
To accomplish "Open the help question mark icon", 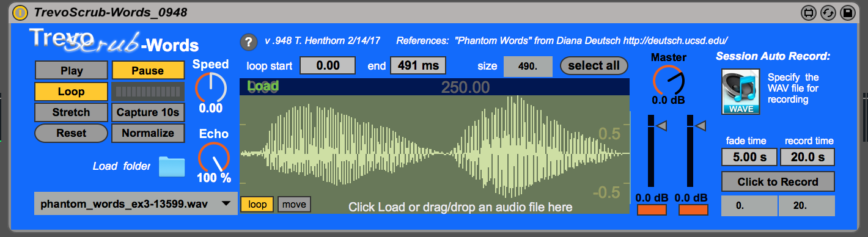I will tap(248, 42).
